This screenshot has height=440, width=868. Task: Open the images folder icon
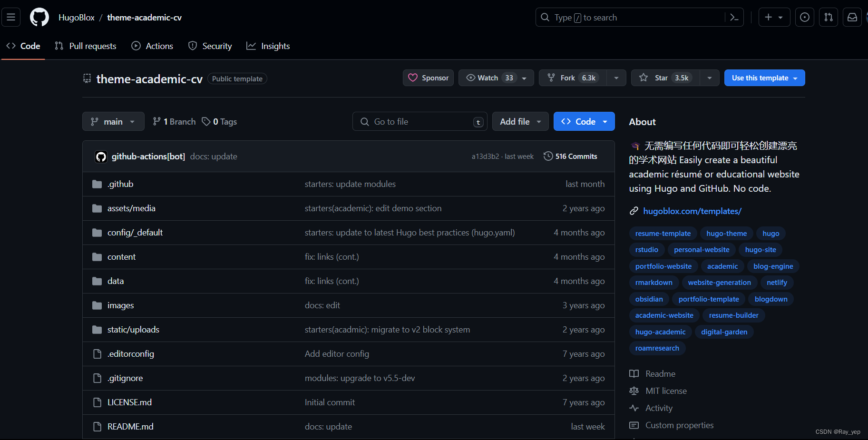(97, 305)
